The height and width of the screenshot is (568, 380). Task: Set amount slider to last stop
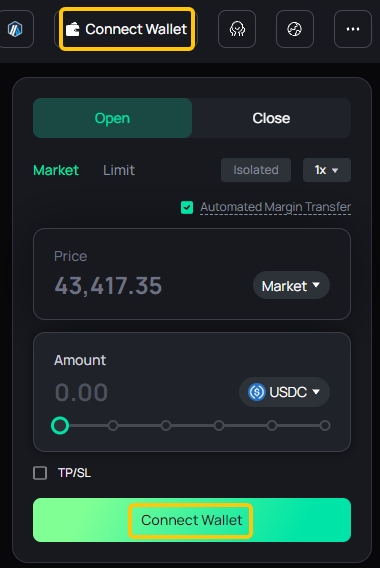pyautogui.click(x=325, y=426)
